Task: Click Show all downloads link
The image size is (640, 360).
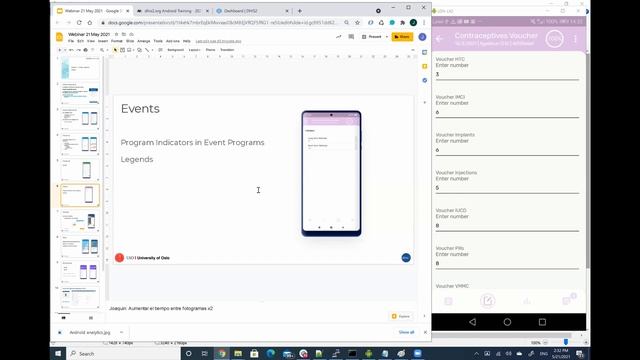Action: 407,332
